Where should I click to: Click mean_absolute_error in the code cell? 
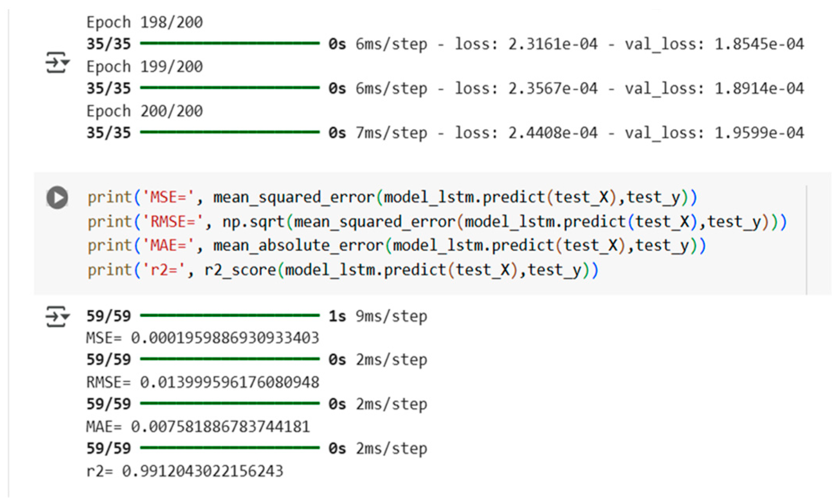coord(298,246)
